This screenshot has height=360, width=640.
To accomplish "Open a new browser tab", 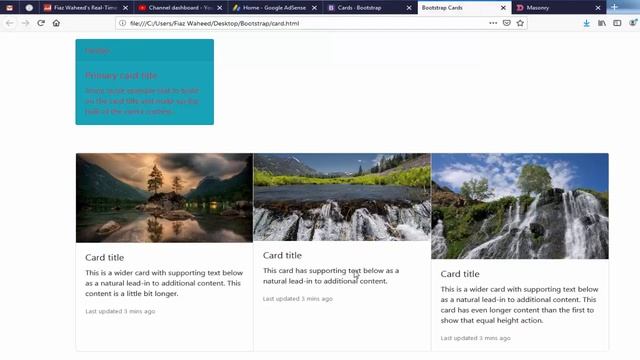I will click(614, 7).
